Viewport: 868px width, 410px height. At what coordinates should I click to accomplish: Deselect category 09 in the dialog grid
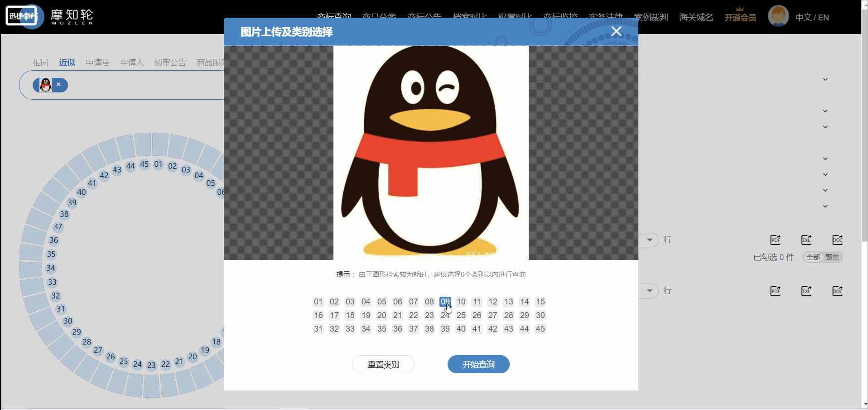coord(445,302)
